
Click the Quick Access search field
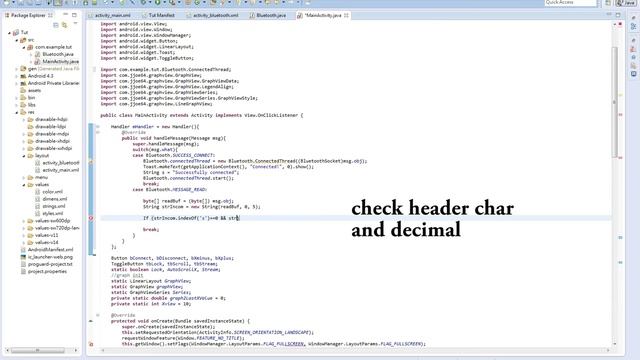(x=571, y=3)
